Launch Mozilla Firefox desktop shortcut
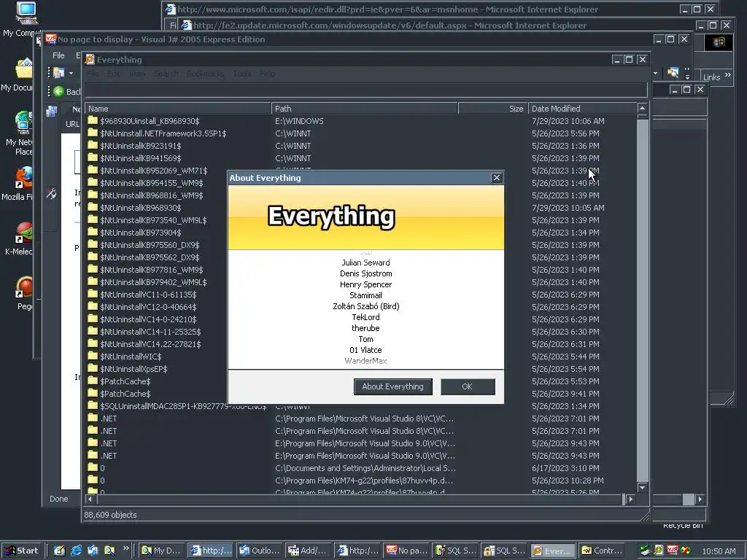 (x=24, y=178)
